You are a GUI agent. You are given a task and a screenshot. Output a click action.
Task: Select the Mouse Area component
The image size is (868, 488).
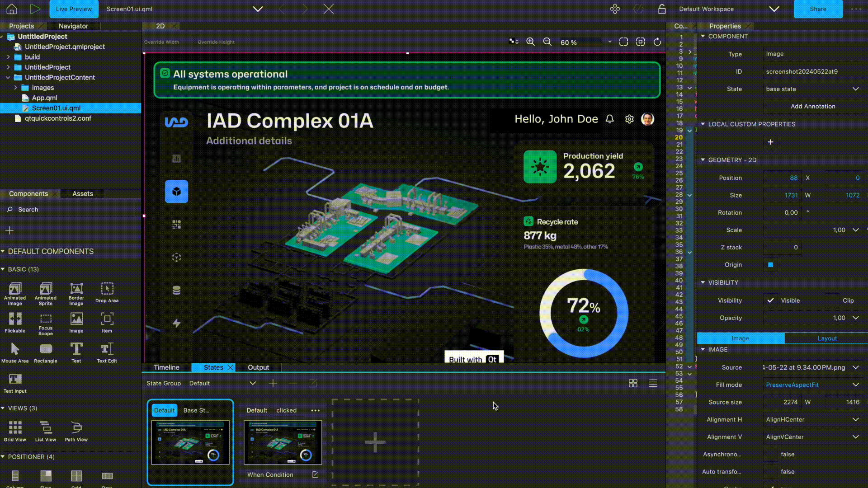coord(15,352)
